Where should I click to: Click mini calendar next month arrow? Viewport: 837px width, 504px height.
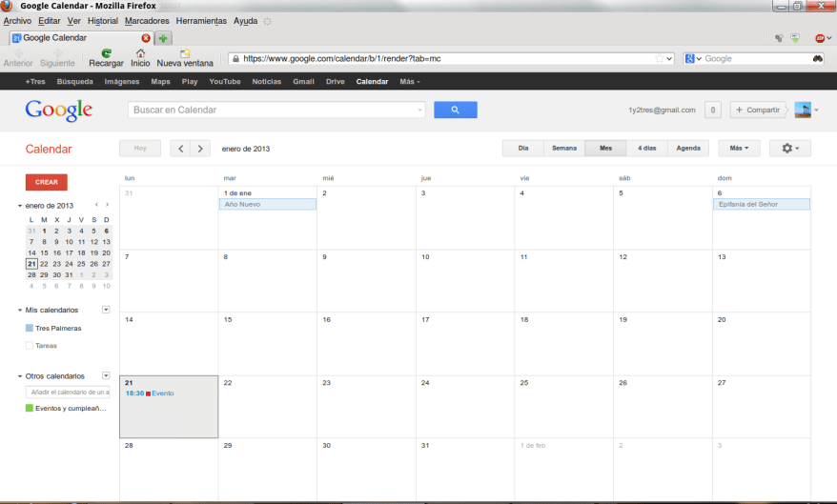[x=108, y=204]
